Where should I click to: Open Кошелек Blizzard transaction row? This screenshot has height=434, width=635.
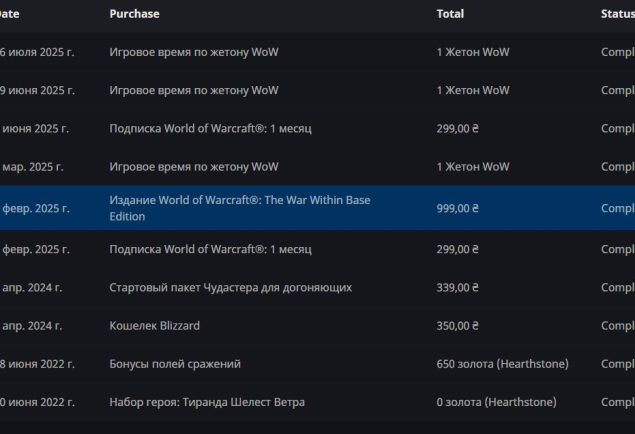point(318,326)
